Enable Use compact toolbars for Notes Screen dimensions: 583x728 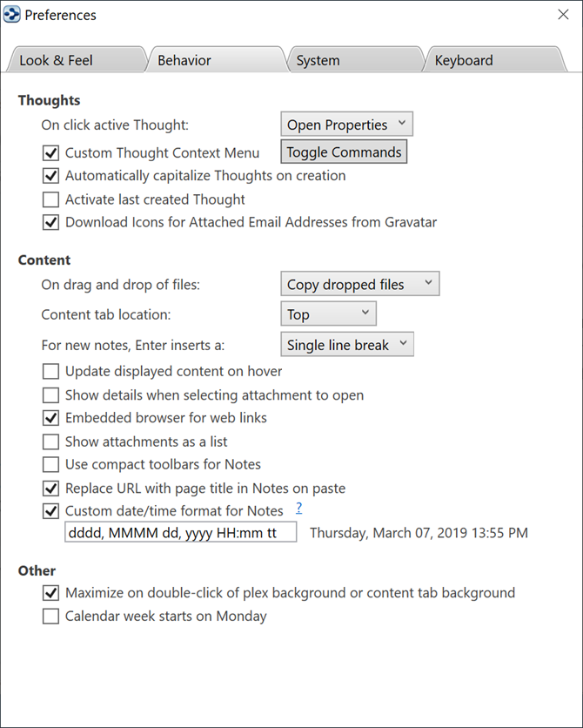click(x=50, y=465)
